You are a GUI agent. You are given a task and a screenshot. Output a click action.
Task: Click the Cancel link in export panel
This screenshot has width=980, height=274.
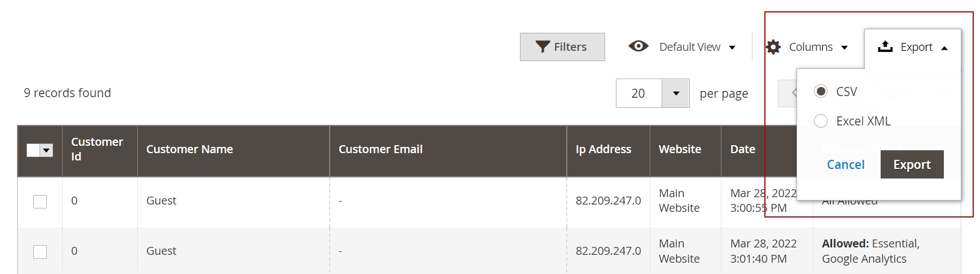pyautogui.click(x=846, y=164)
